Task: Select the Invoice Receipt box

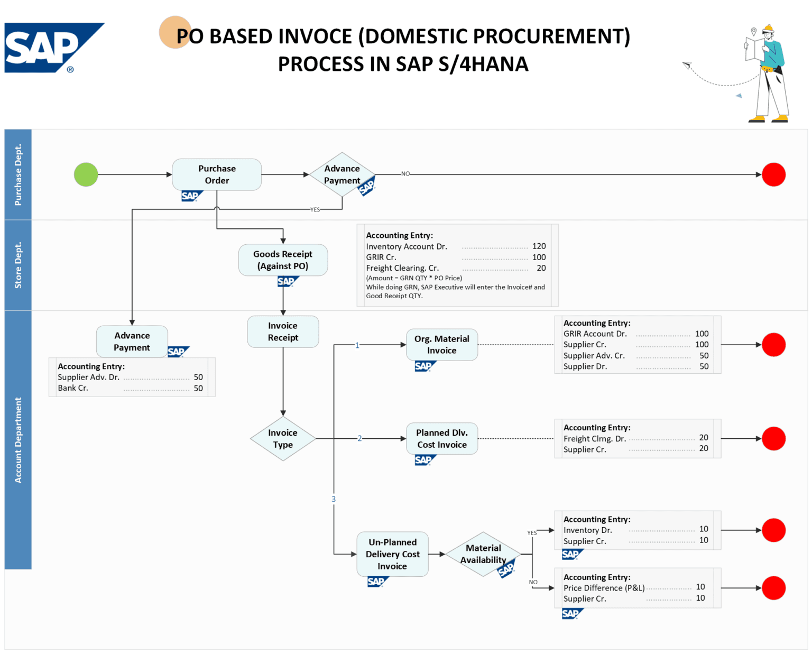Action: [283, 331]
